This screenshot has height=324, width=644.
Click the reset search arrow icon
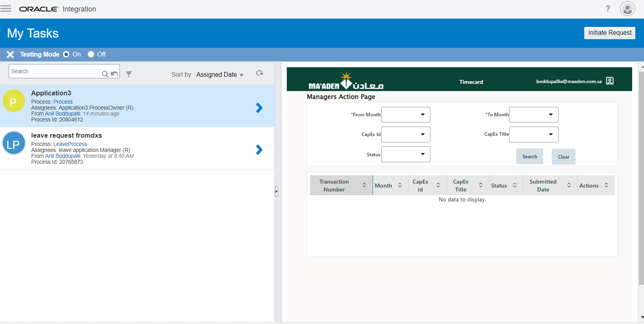tap(114, 74)
